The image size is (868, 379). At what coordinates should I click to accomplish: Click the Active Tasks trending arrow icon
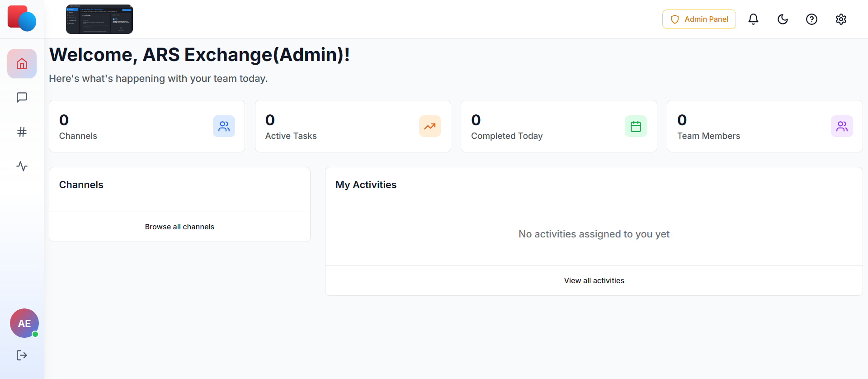(429, 126)
